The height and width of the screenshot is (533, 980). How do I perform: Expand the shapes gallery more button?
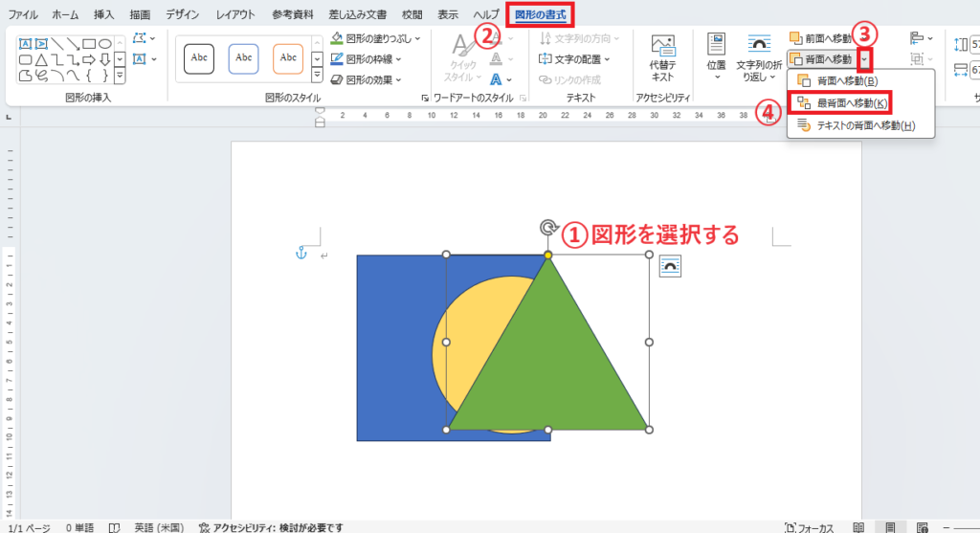(120, 77)
